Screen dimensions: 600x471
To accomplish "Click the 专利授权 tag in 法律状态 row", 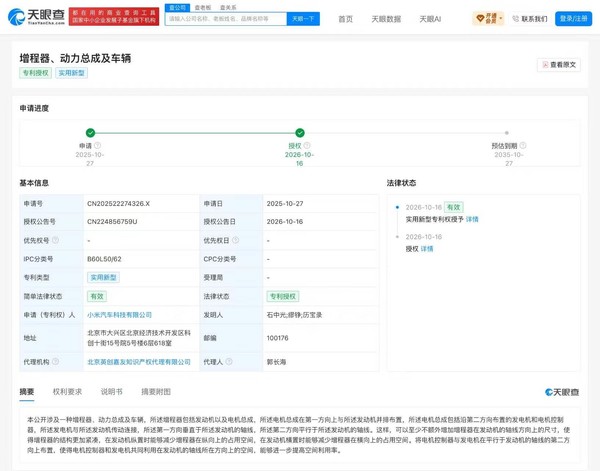I will pos(283,296).
